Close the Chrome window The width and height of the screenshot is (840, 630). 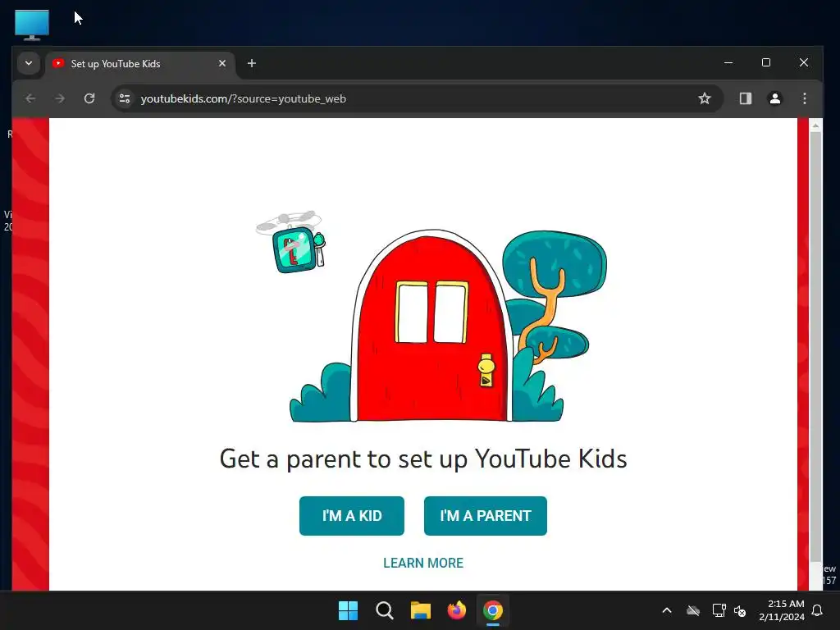coord(804,62)
